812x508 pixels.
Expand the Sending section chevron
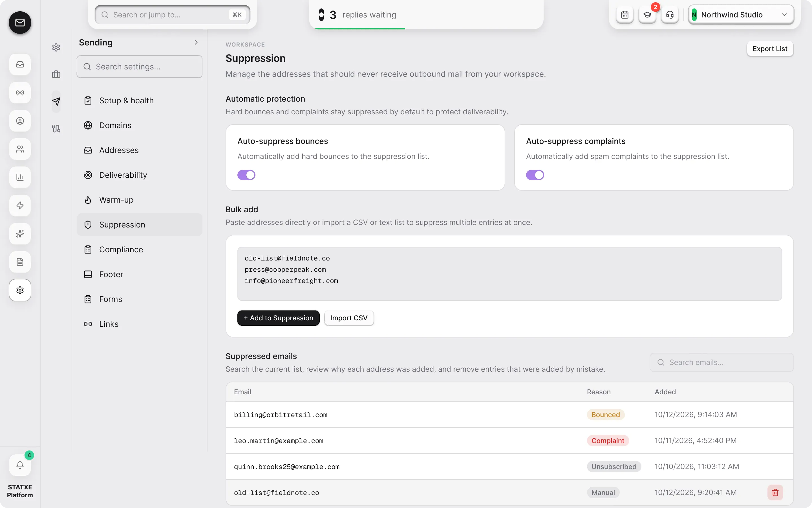tap(196, 42)
